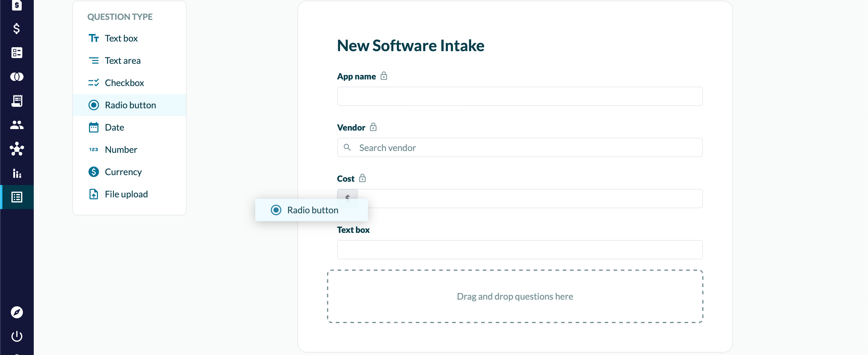Image resolution: width=868 pixels, height=355 pixels.
Task: Click the dollar sign sidebar icon
Action: 17,29
